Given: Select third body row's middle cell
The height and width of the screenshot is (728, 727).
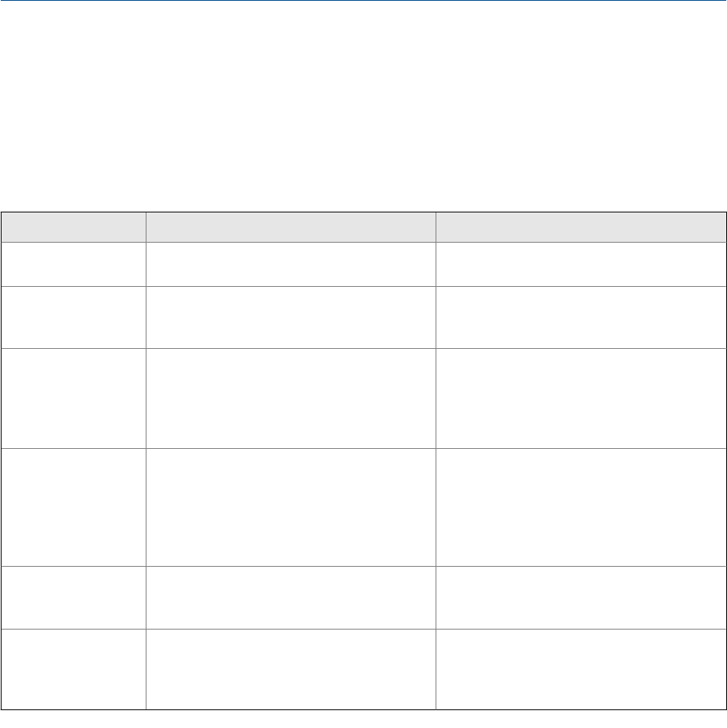Looking at the screenshot, I should click(x=291, y=398).
